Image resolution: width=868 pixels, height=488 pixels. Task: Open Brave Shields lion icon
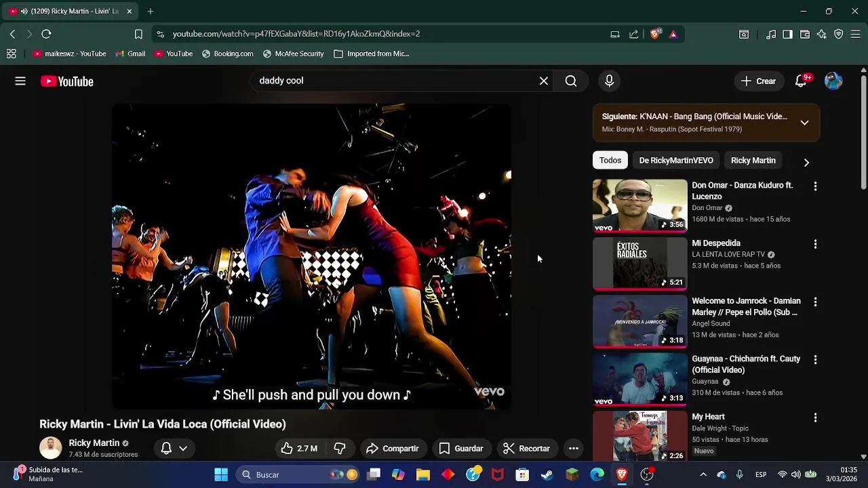click(x=655, y=34)
